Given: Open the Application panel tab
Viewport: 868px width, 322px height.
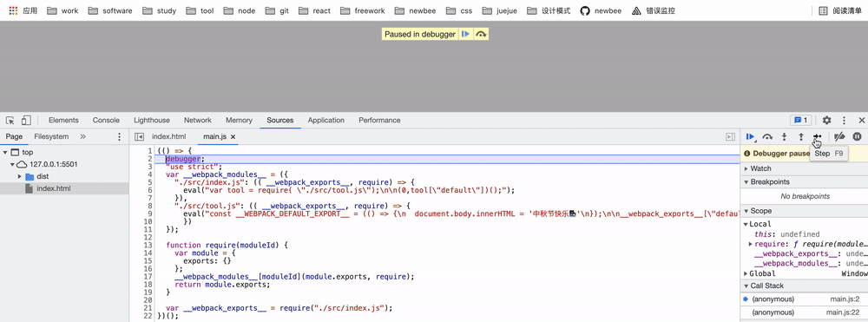Looking at the screenshot, I should pyautogui.click(x=326, y=120).
